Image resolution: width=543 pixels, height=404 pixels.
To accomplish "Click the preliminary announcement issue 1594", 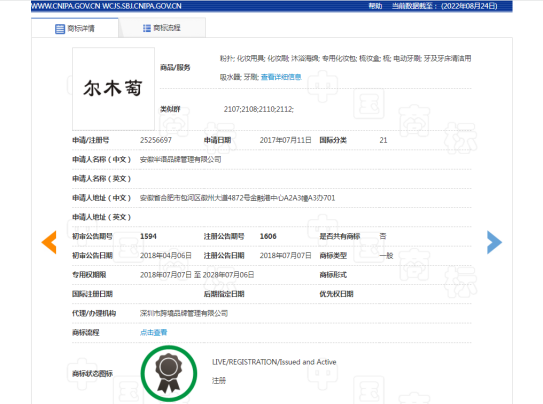I will (148, 236).
